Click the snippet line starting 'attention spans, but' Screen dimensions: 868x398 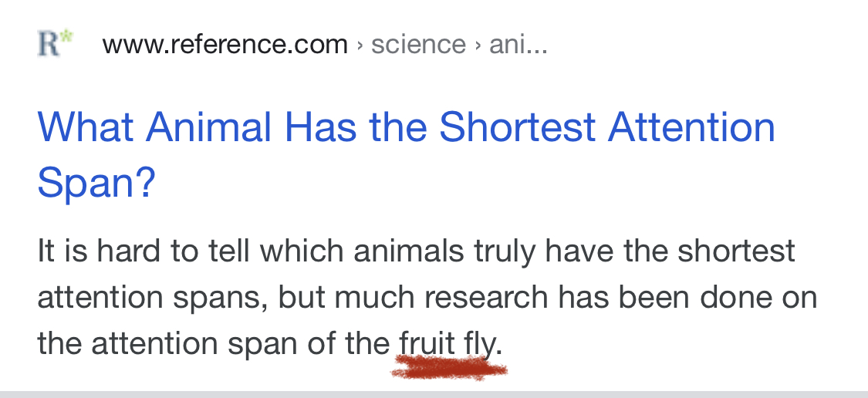click(427, 297)
